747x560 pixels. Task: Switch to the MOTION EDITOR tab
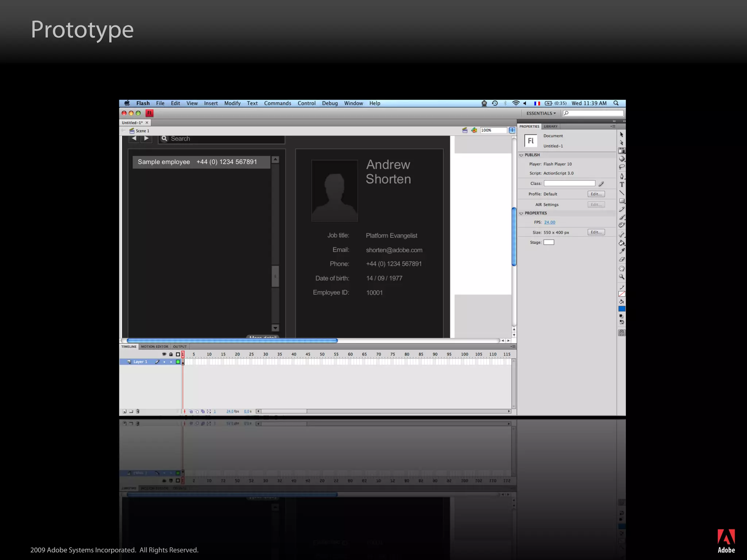coord(155,347)
